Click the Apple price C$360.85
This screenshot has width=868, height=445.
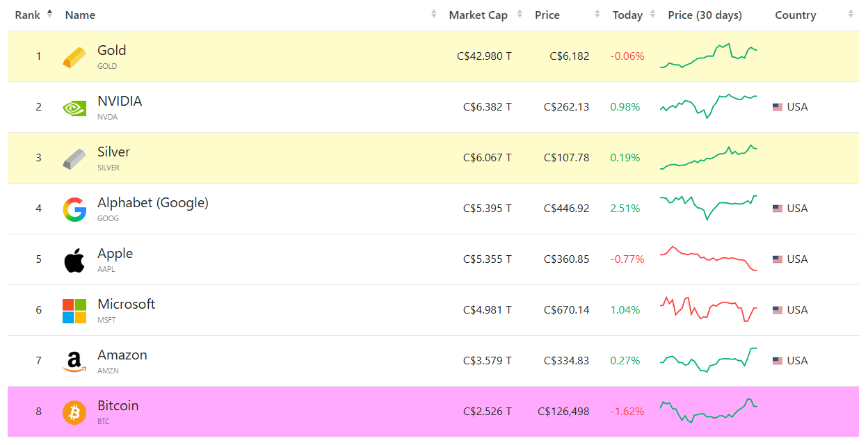[567, 259]
